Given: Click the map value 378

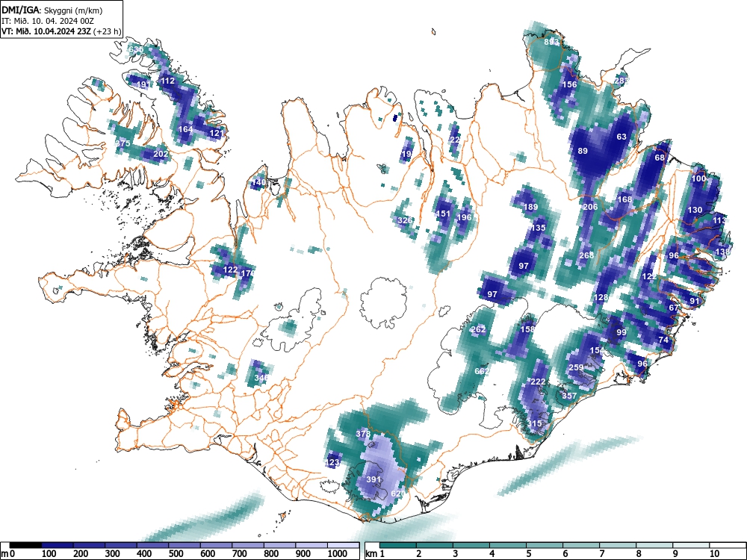Looking at the screenshot, I should point(363,434).
